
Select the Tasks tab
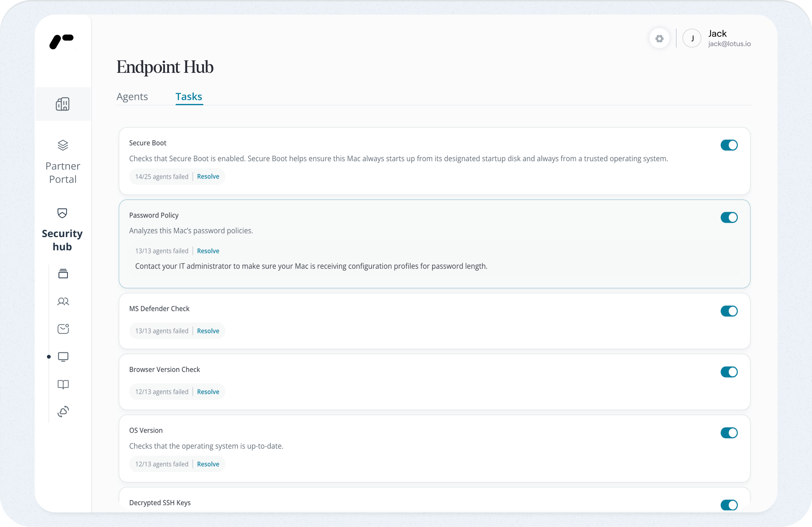point(189,97)
